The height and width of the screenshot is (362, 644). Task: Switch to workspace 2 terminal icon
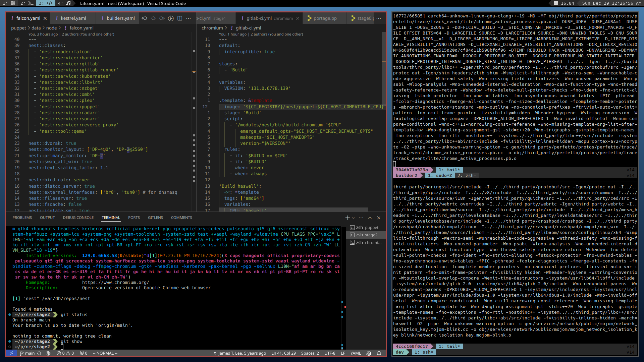(x=27, y=3)
